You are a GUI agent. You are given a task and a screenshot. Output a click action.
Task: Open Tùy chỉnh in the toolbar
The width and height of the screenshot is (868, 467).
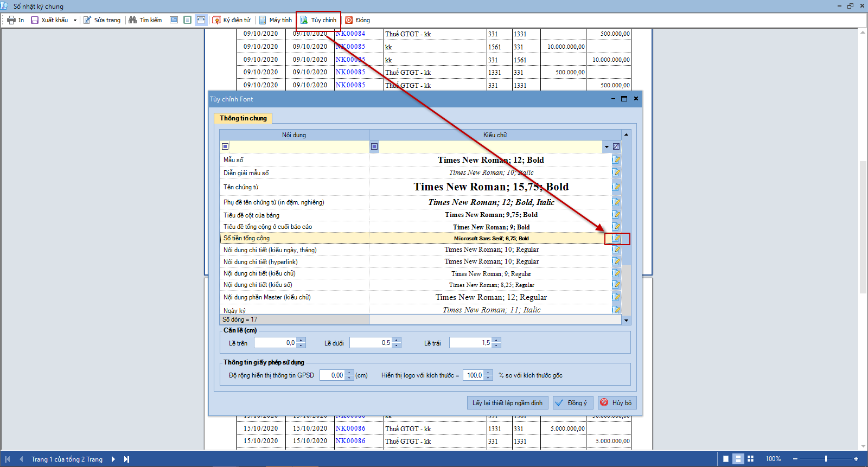coord(318,20)
